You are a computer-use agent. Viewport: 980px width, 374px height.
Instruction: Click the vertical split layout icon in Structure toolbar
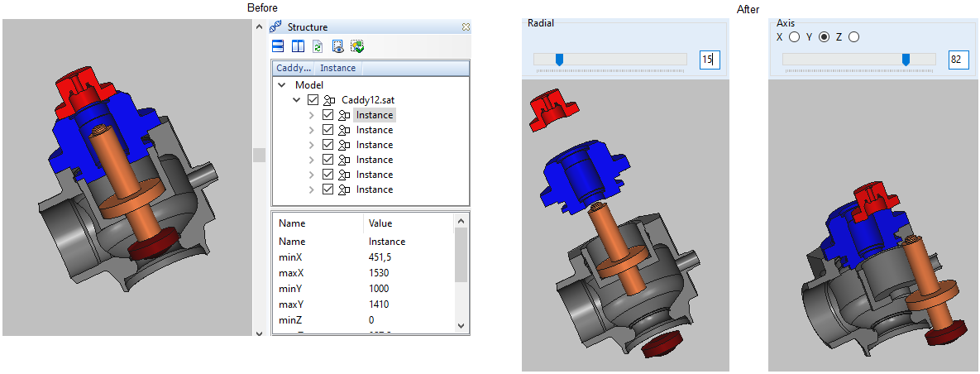pos(297,46)
